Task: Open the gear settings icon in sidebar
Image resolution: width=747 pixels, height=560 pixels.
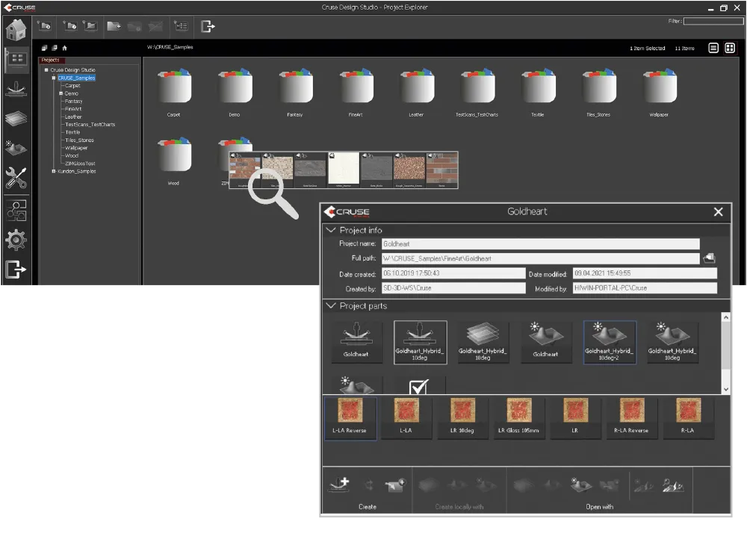Action: [x=16, y=240]
